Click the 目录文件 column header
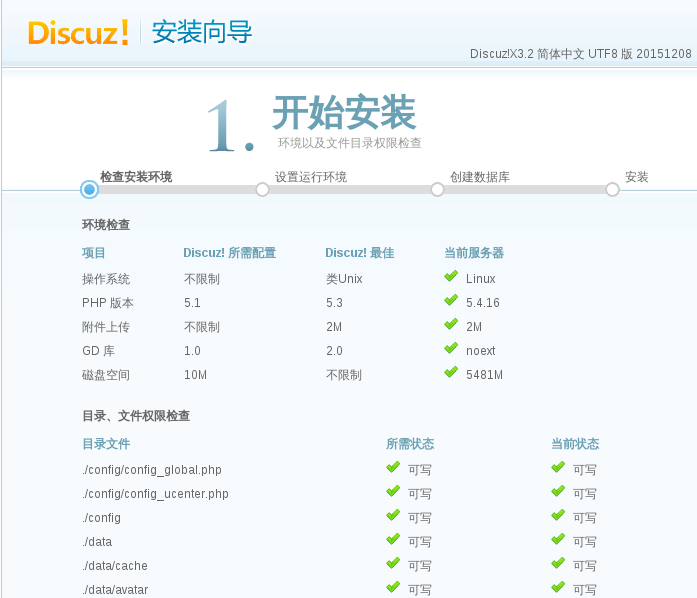 pos(106,444)
